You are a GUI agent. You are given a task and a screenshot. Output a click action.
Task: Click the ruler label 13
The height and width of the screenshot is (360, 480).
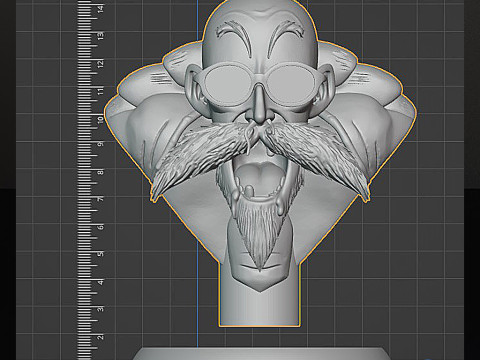point(101,36)
